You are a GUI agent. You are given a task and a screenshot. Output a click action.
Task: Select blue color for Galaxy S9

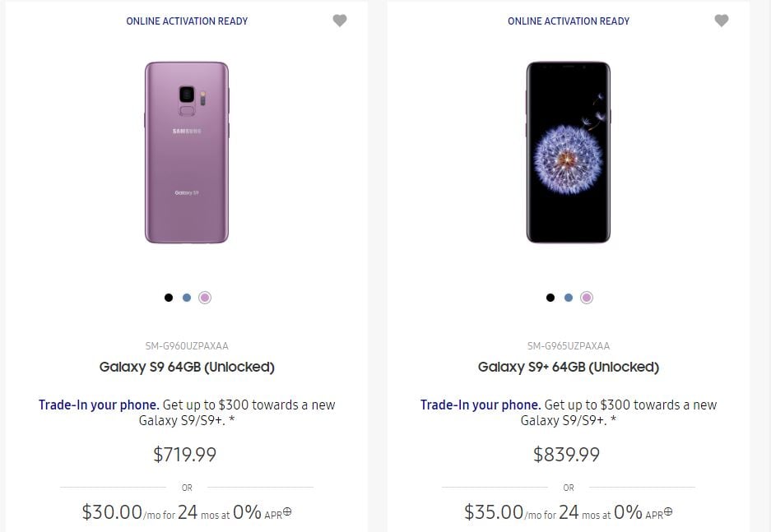[x=187, y=298]
